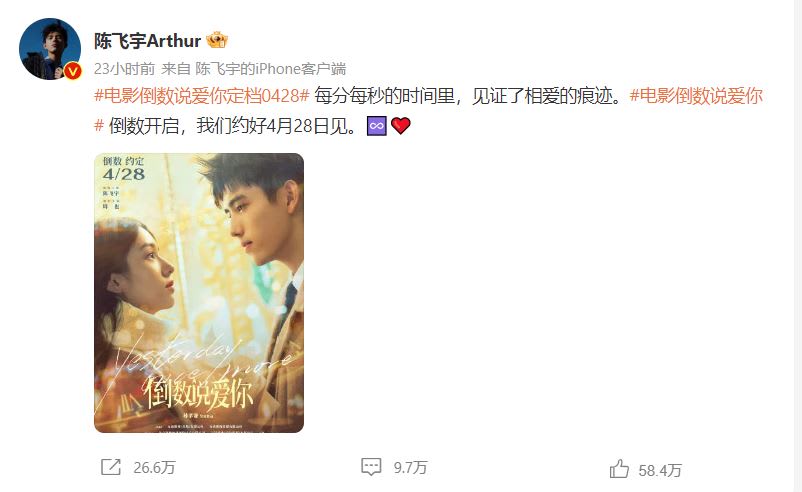Click the 9.7万 comment count
Image resolution: width=802 pixels, height=492 pixels.
tap(410, 467)
